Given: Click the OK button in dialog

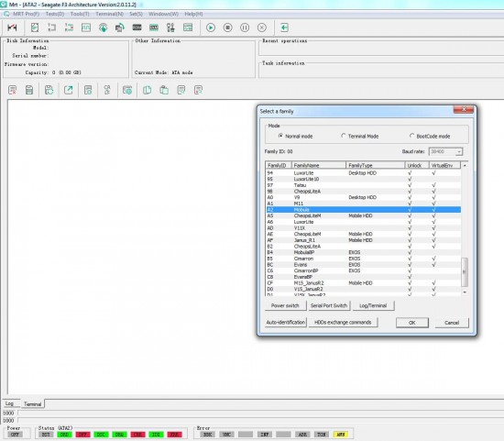Looking at the screenshot, I should (x=412, y=323).
